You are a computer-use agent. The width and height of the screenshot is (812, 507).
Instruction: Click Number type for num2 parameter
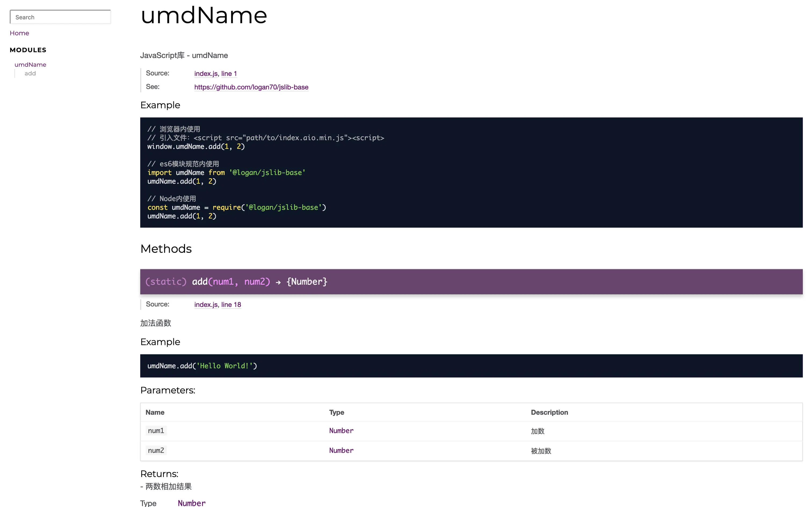[x=341, y=451]
